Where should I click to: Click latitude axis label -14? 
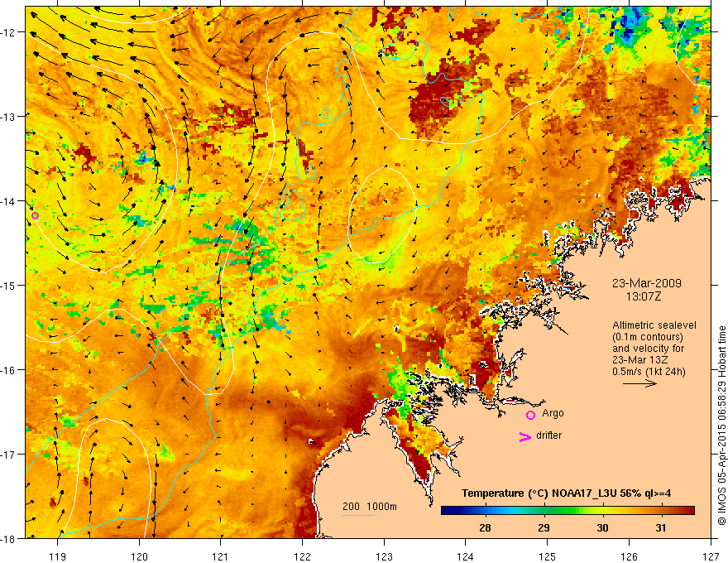(x=8, y=201)
